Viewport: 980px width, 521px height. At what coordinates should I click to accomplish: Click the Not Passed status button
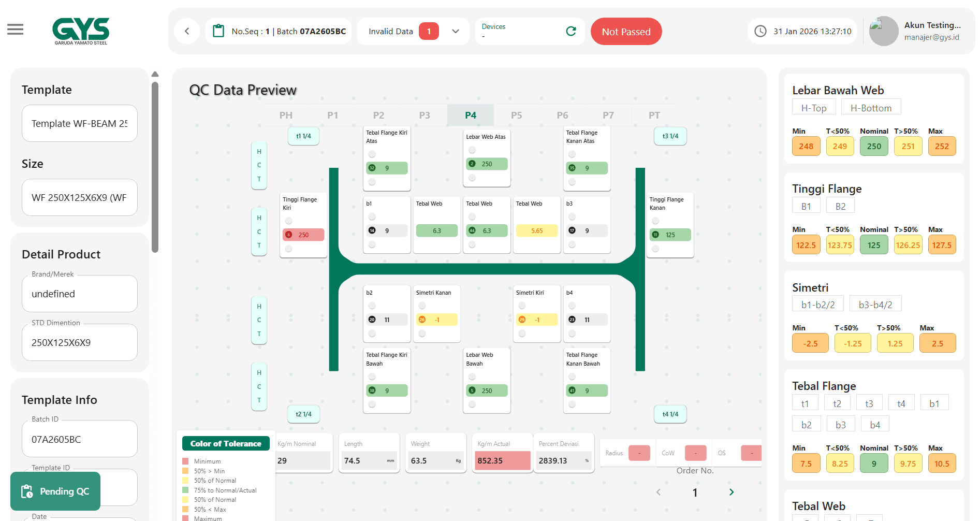[x=626, y=32]
